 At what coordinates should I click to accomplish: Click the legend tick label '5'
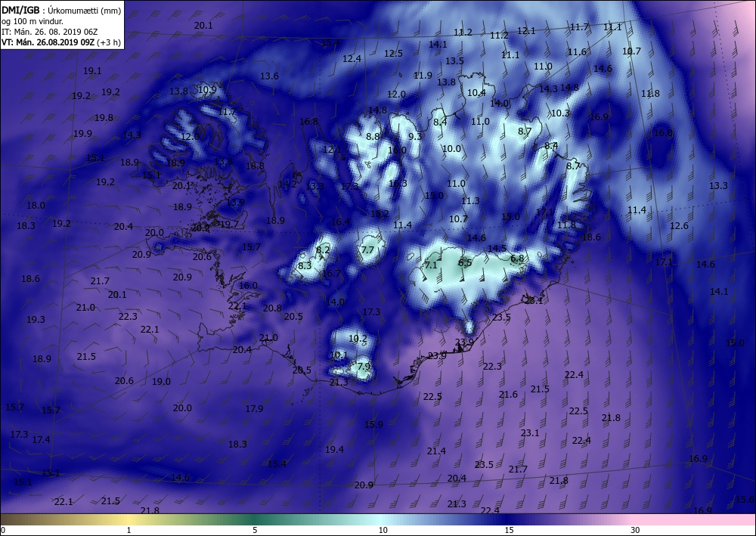pos(255,530)
